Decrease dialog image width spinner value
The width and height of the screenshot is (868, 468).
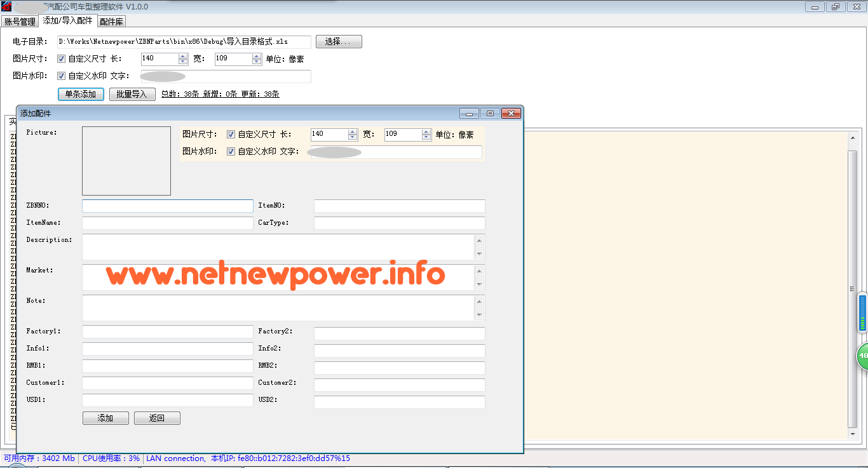click(x=426, y=138)
